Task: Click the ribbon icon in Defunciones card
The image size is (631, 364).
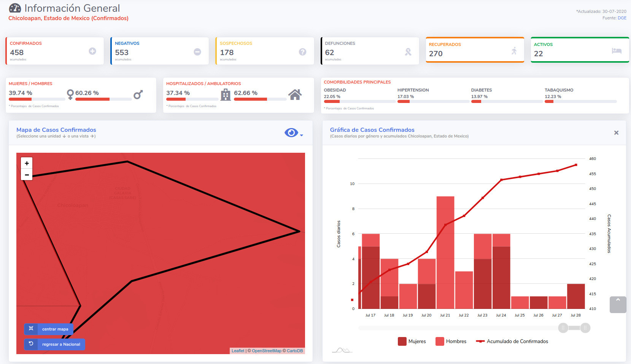Action: [x=408, y=52]
